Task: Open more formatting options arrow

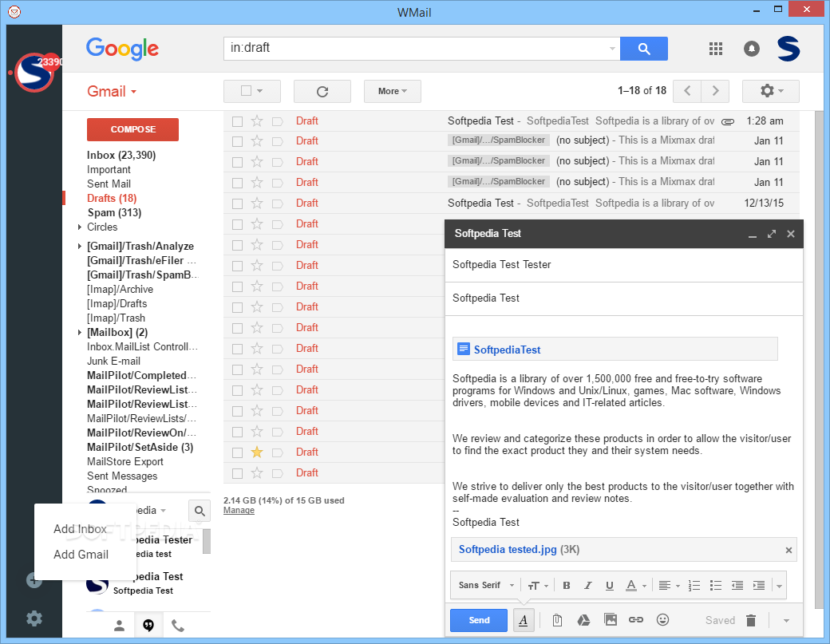Action: click(779, 586)
